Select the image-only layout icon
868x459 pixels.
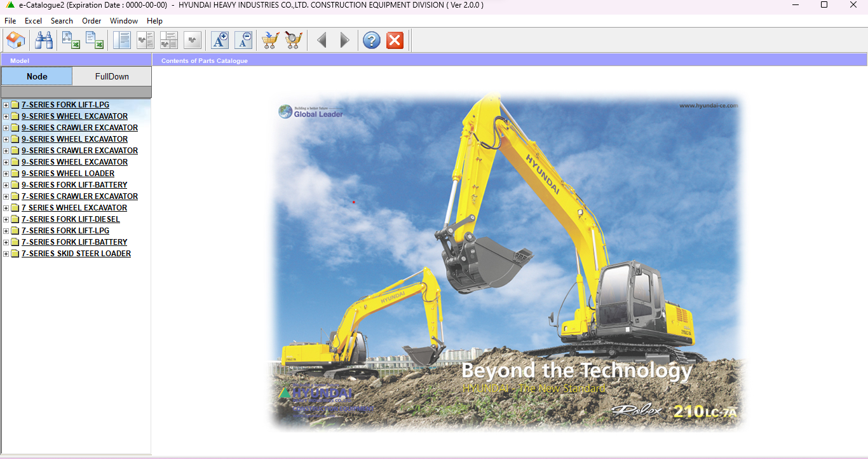click(x=193, y=41)
